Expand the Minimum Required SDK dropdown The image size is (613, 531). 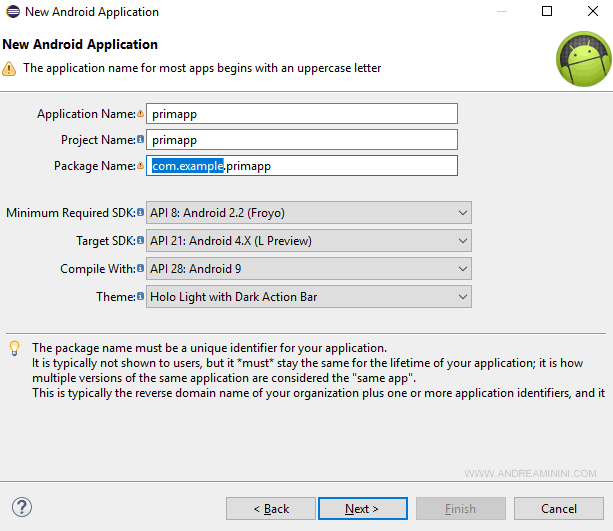308,213
